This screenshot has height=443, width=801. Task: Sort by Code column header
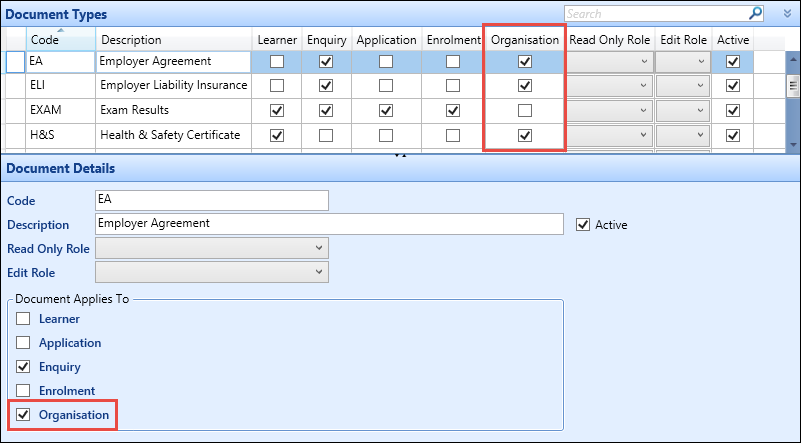pos(60,39)
